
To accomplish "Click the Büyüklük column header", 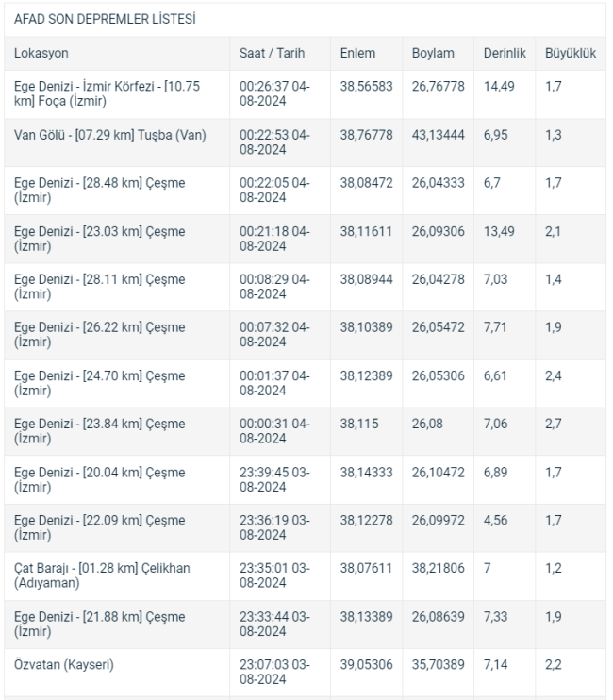I will (571, 53).
